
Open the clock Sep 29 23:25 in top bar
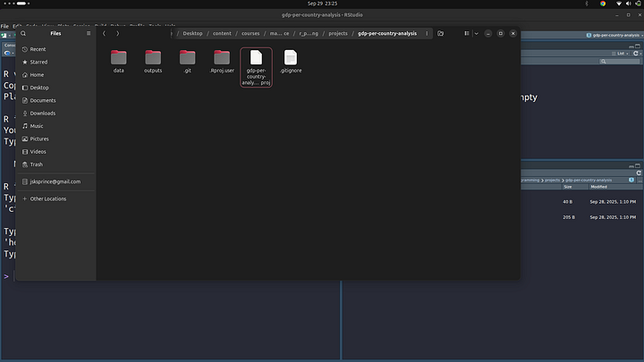(x=322, y=4)
